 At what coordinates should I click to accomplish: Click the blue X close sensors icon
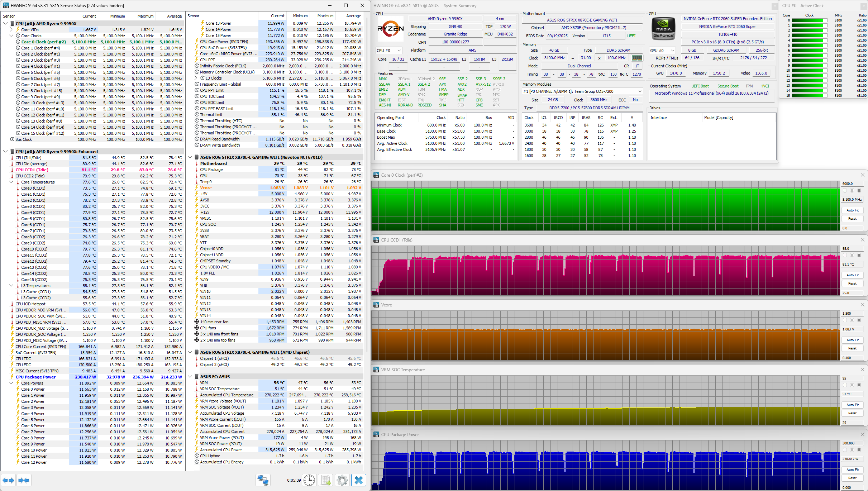pyautogui.click(x=359, y=480)
